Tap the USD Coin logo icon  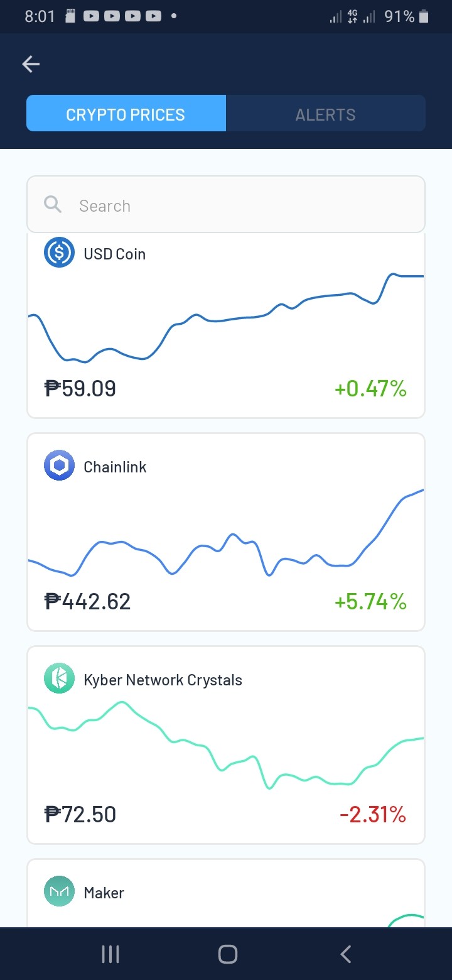point(59,253)
